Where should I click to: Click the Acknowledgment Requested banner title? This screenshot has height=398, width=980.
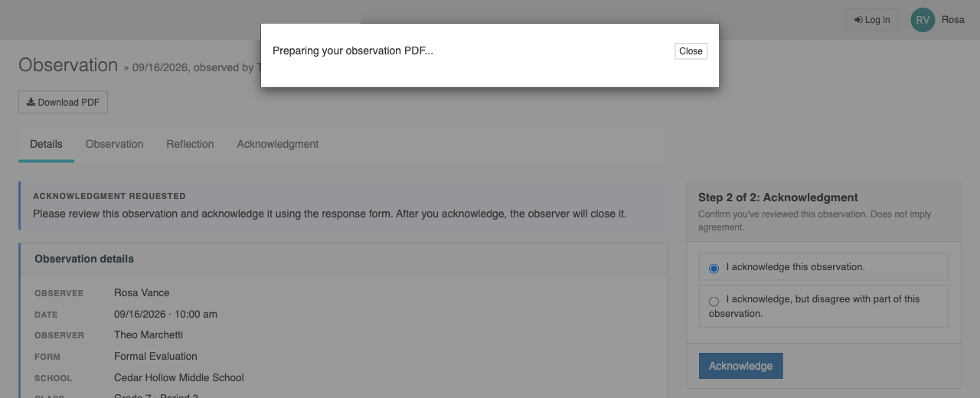pos(109,196)
